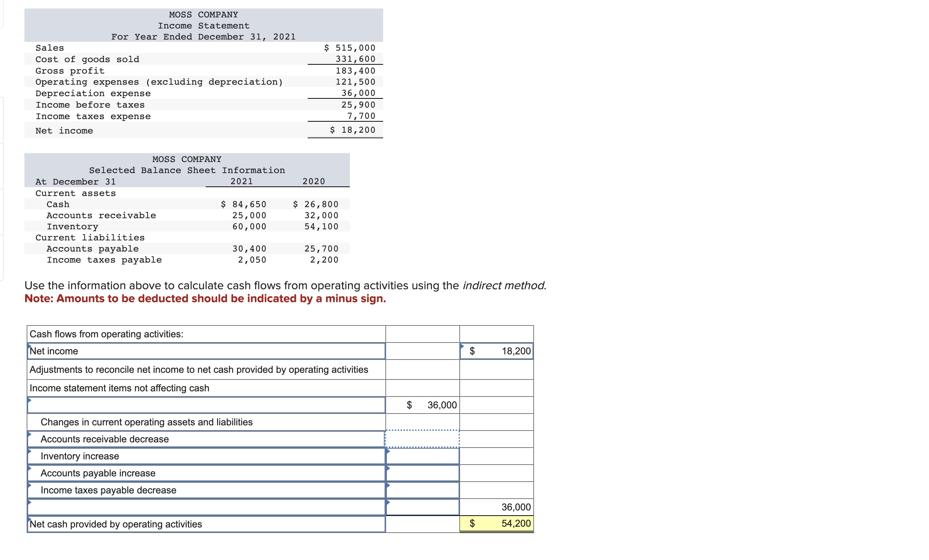Click the 2021 Income taxes payable 2,050

point(252,260)
